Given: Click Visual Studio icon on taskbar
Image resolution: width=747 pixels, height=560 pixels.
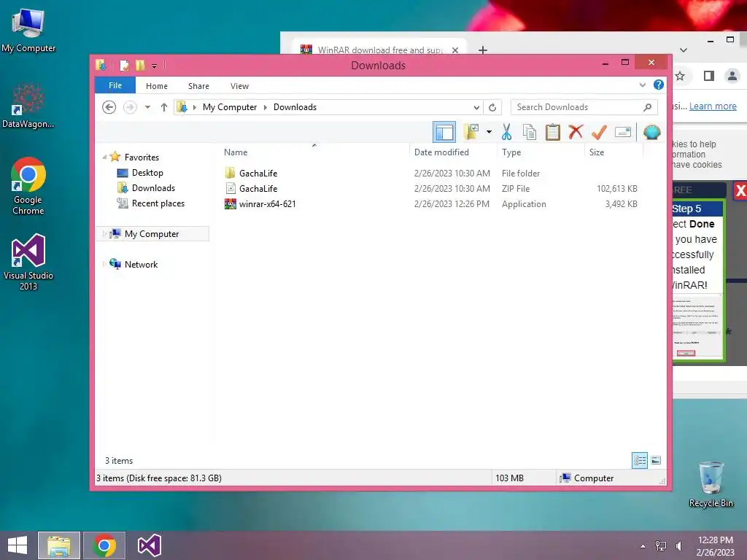Looking at the screenshot, I should click(149, 545).
